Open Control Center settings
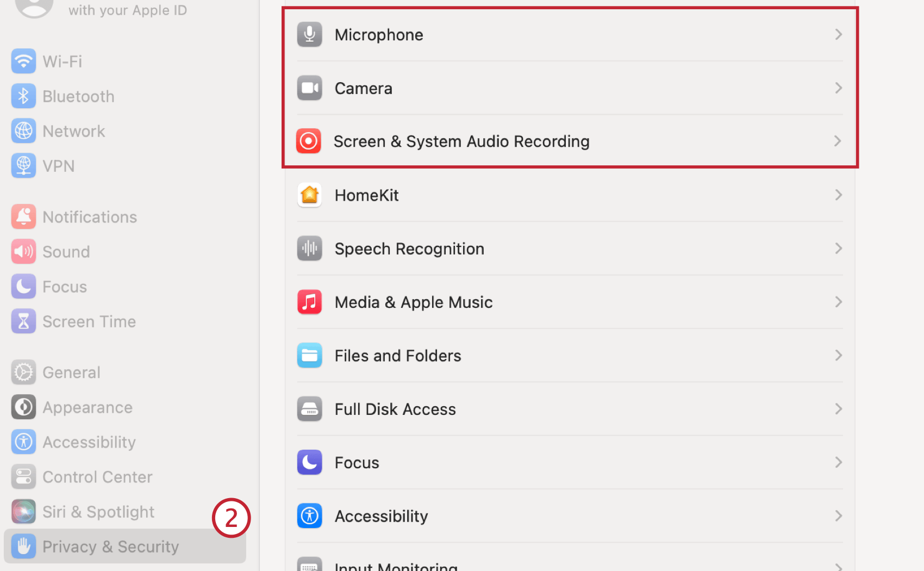924x571 pixels. pos(97,476)
